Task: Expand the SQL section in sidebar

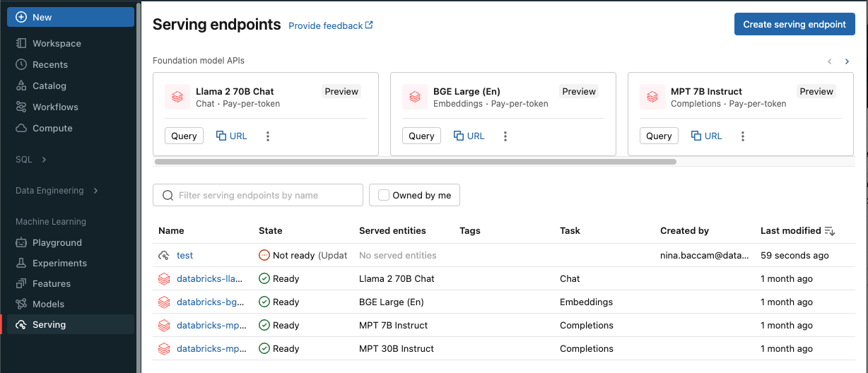Action: pyautogui.click(x=44, y=160)
